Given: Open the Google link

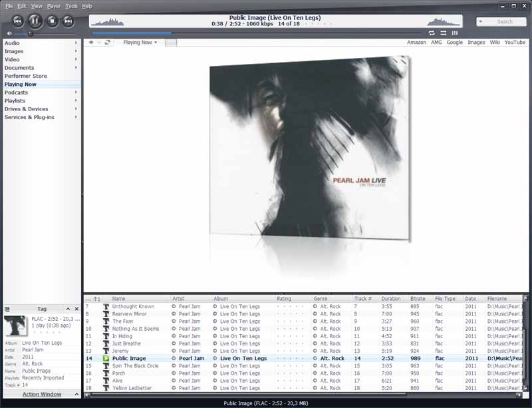Looking at the screenshot, I should [455, 43].
